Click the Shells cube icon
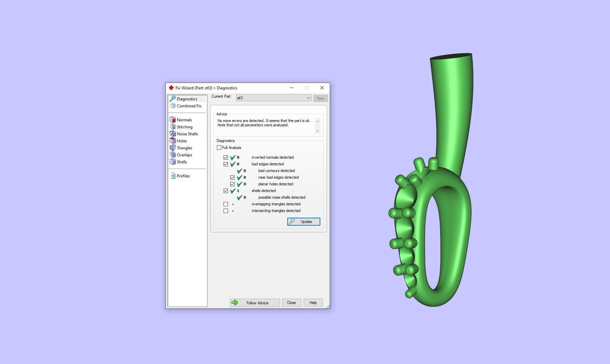The height and width of the screenshot is (364, 610). coord(173,162)
